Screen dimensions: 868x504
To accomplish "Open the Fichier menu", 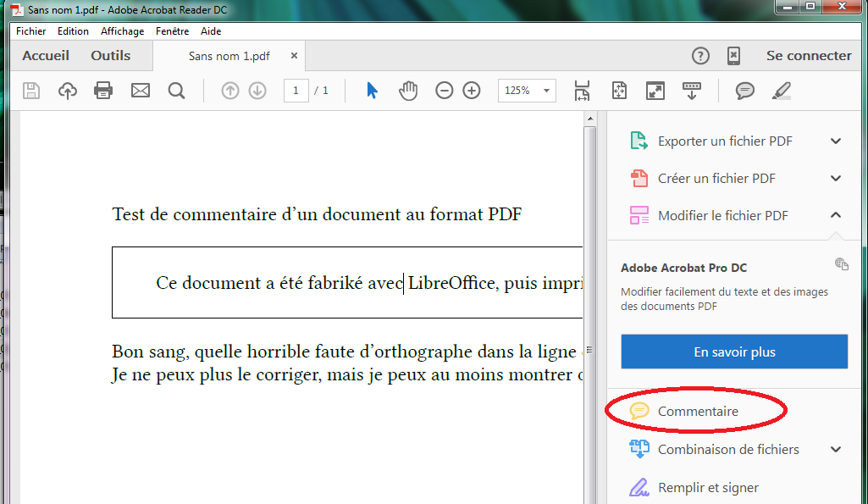I will click(x=31, y=31).
